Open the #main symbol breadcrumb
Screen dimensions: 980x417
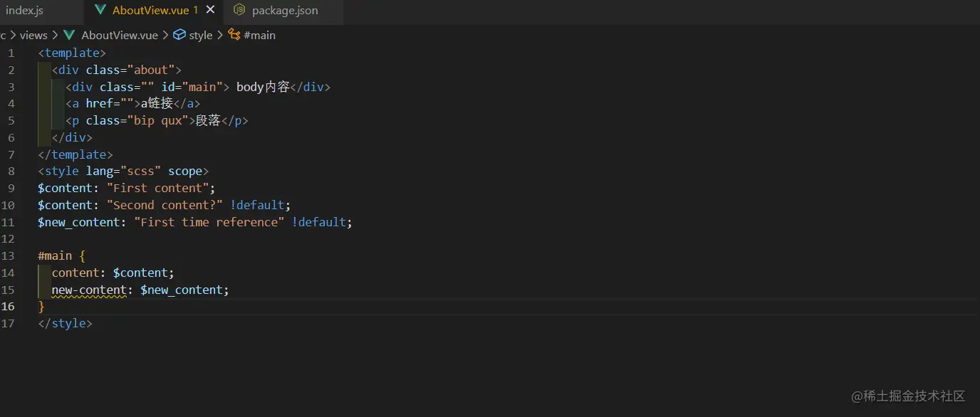click(259, 35)
